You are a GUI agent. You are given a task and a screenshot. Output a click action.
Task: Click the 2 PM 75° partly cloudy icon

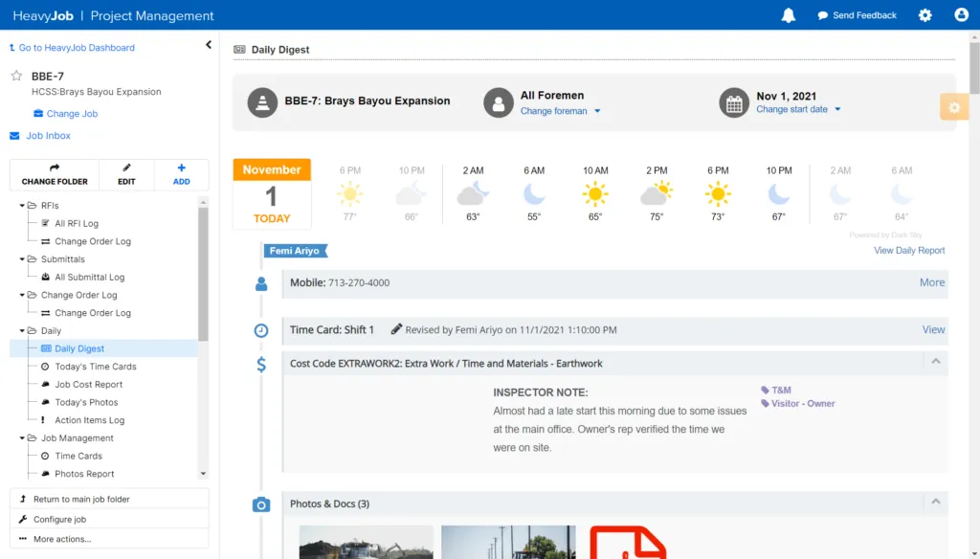point(657,194)
